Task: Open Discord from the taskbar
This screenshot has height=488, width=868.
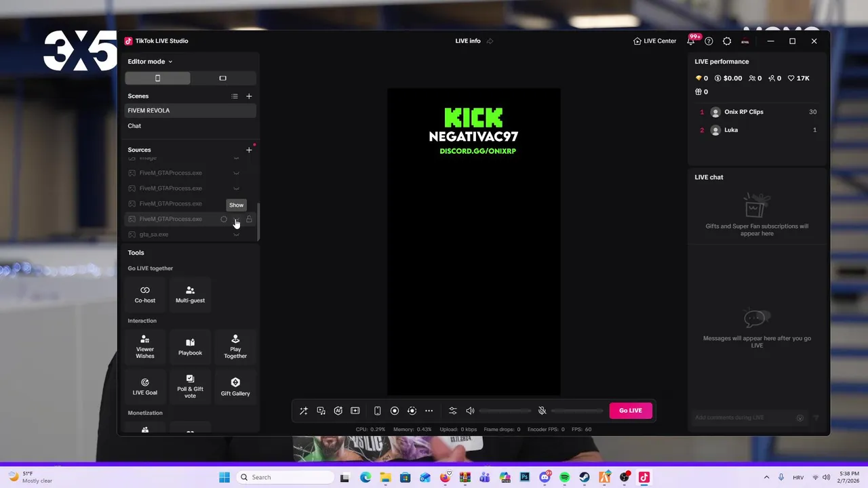Action: [545, 477]
